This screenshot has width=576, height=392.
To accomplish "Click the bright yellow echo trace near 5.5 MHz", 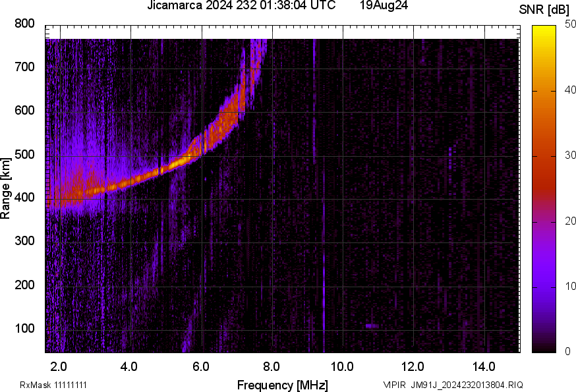I will coord(179,161).
